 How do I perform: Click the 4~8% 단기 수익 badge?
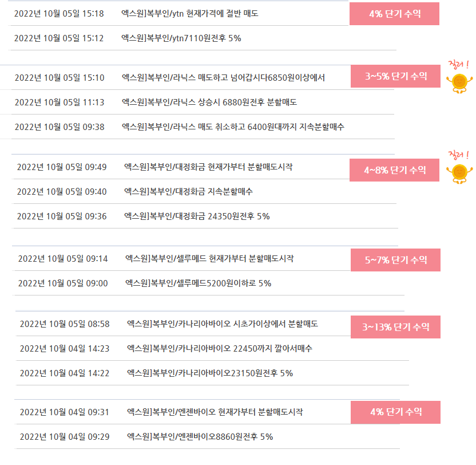394,170
